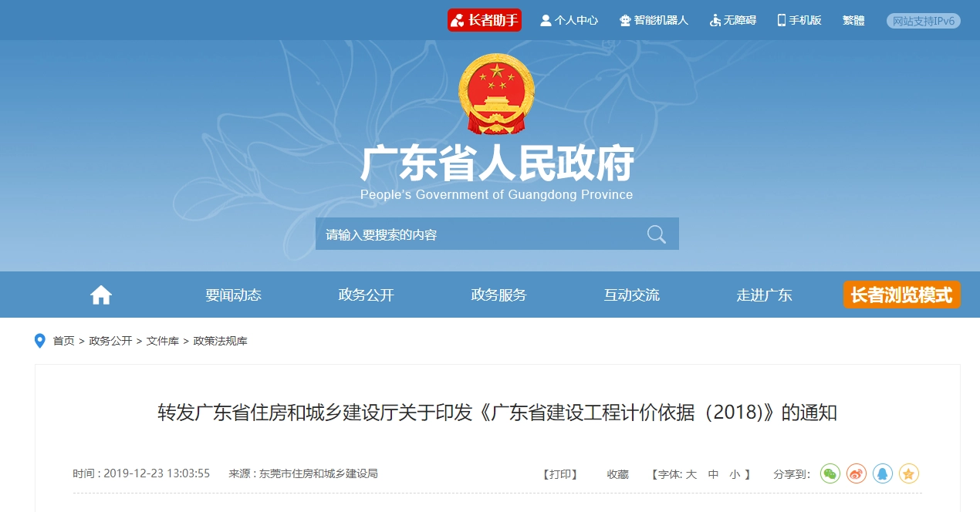
Task: Open the 互动交流 navigation item
Action: (632, 295)
